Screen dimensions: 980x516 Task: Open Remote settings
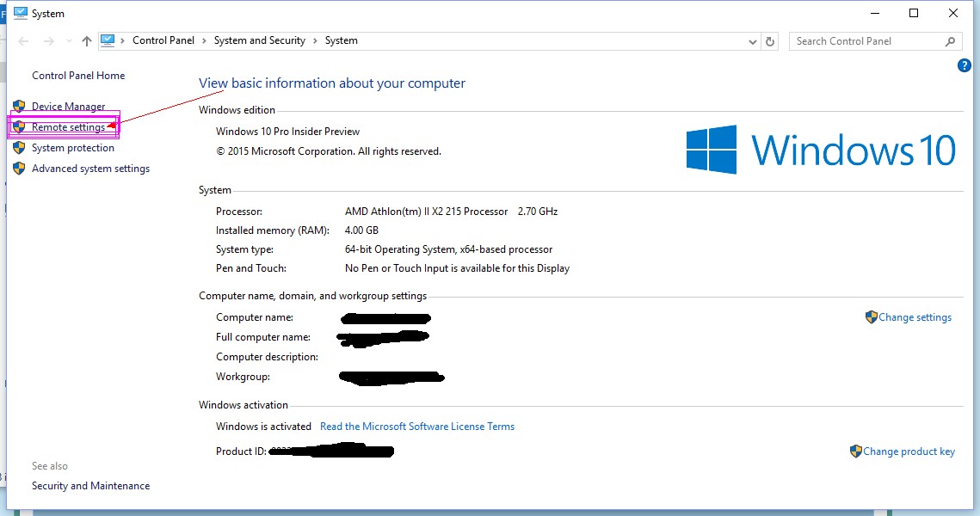click(x=68, y=127)
